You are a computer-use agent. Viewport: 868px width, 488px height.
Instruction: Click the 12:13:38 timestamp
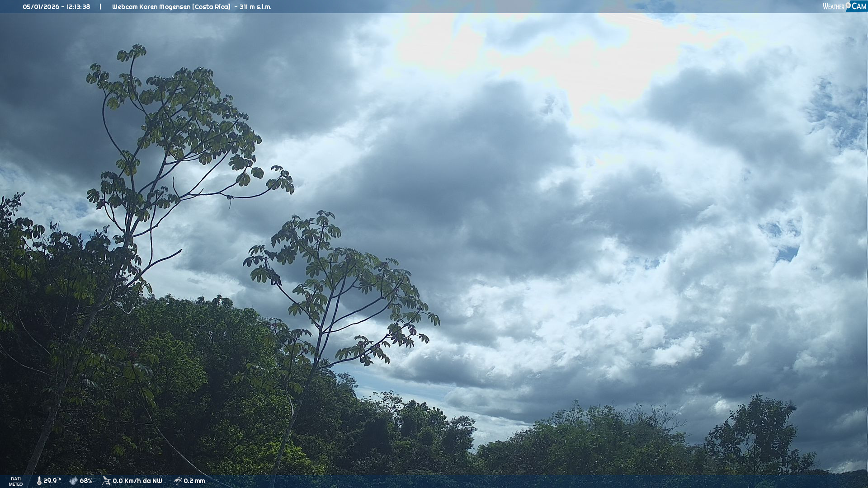point(78,7)
